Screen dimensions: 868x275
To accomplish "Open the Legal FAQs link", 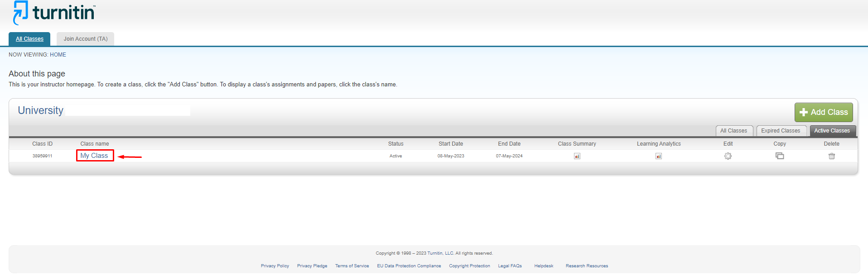I will (x=510, y=266).
